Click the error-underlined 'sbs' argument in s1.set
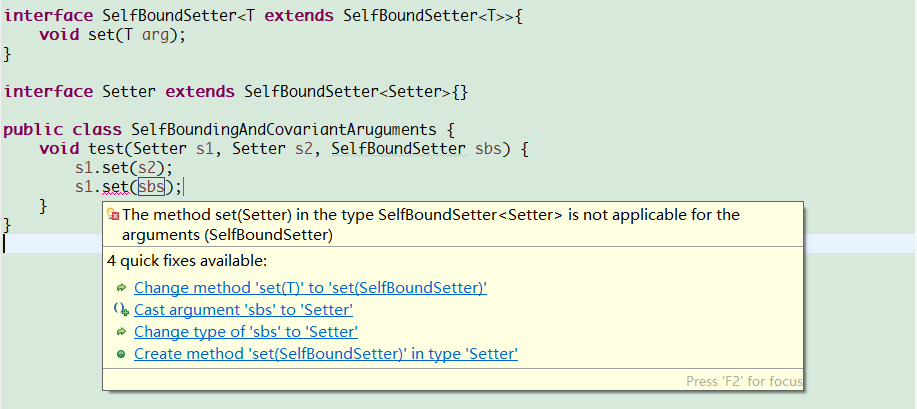The width and height of the screenshot is (917, 409). pos(152,186)
